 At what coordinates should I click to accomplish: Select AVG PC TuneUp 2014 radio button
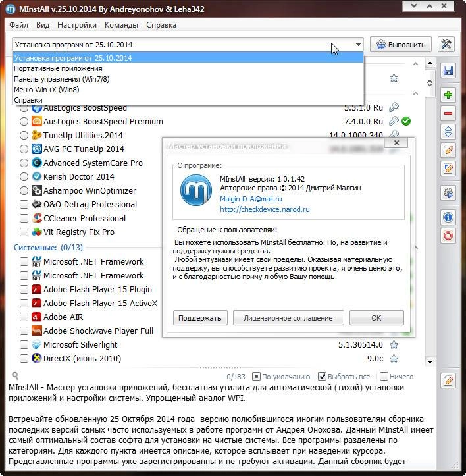[x=24, y=149]
